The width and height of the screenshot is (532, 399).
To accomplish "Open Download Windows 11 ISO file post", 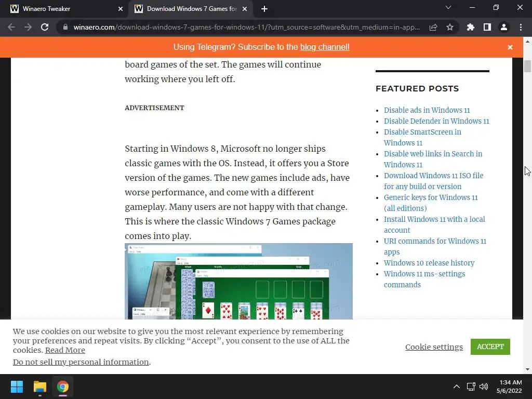I will click(x=434, y=181).
